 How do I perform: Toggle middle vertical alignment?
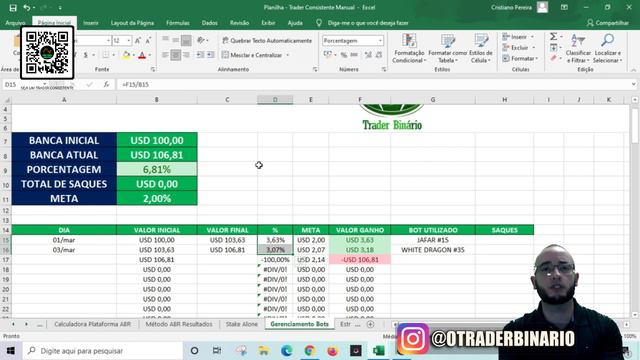pos(176,40)
